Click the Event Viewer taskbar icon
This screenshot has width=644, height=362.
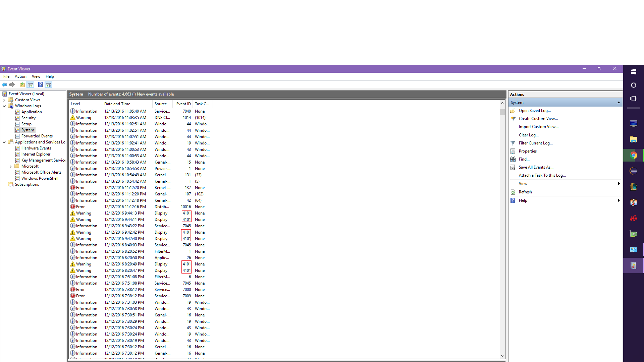point(634,265)
